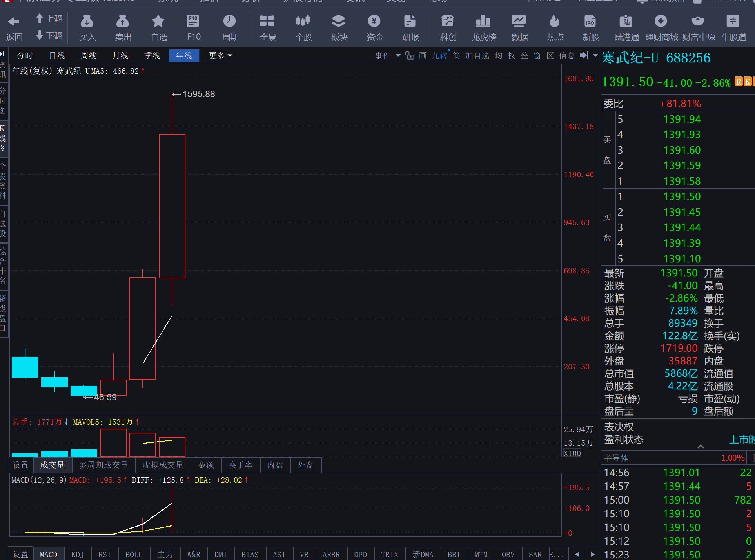Click the 卖出 (sell) toolbar icon
Screen dimensions: 755x560
click(123, 22)
